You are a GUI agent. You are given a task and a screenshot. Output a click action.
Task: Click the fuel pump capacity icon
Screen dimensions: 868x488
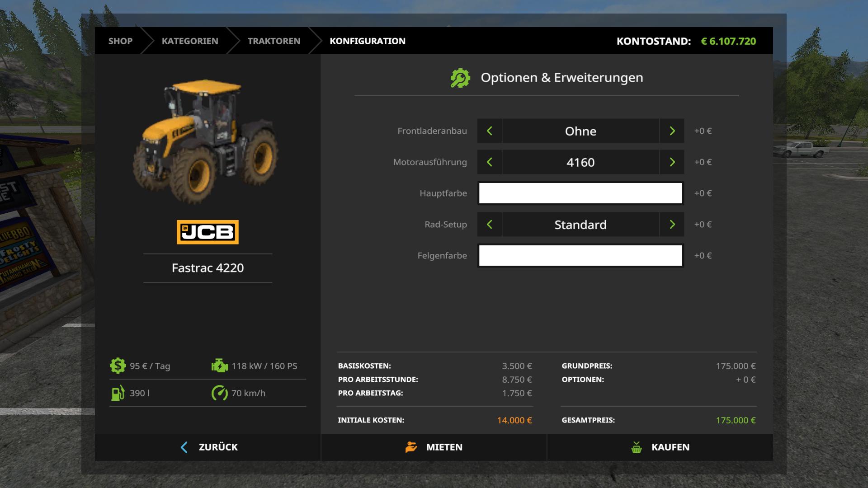point(118,393)
